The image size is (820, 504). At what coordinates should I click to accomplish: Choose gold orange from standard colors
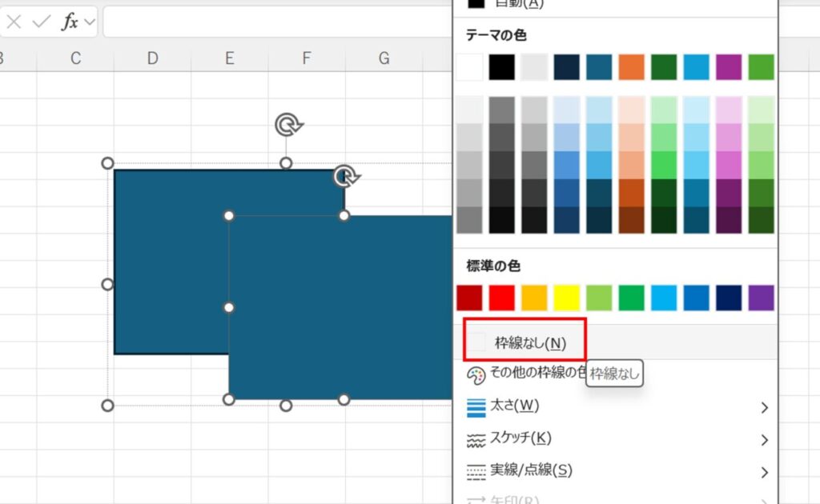click(534, 298)
